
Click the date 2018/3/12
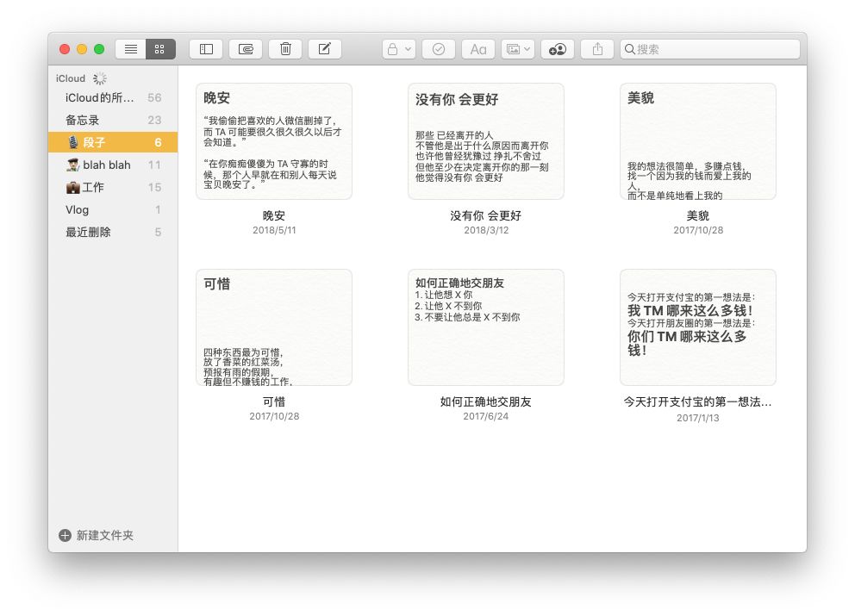(x=486, y=230)
